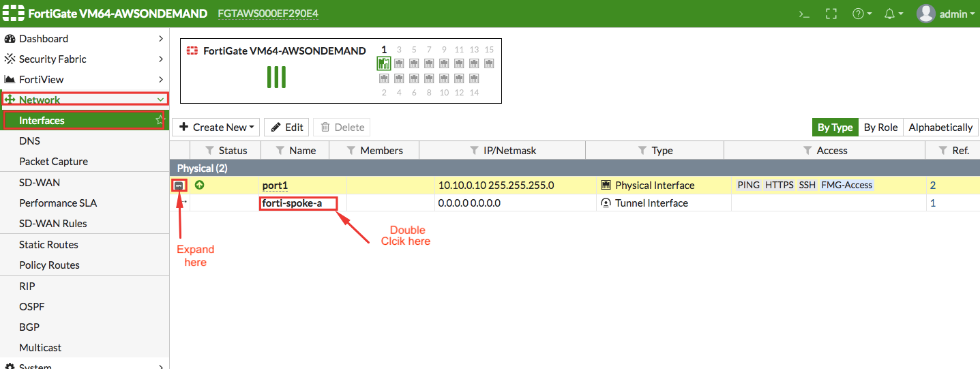Collapse the Network chevron arrow
The height and width of the screenshot is (369, 980).
(x=161, y=100)
